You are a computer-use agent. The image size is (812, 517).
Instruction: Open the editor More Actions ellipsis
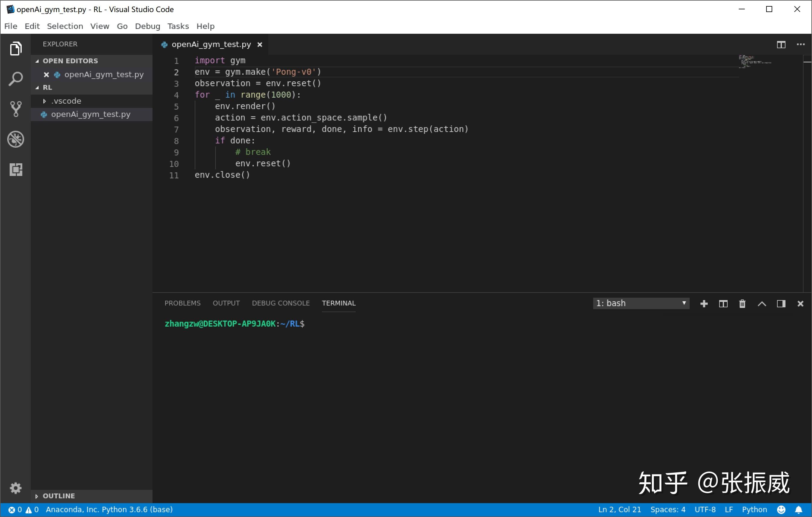pyautogui.click(x=801, y=45)
